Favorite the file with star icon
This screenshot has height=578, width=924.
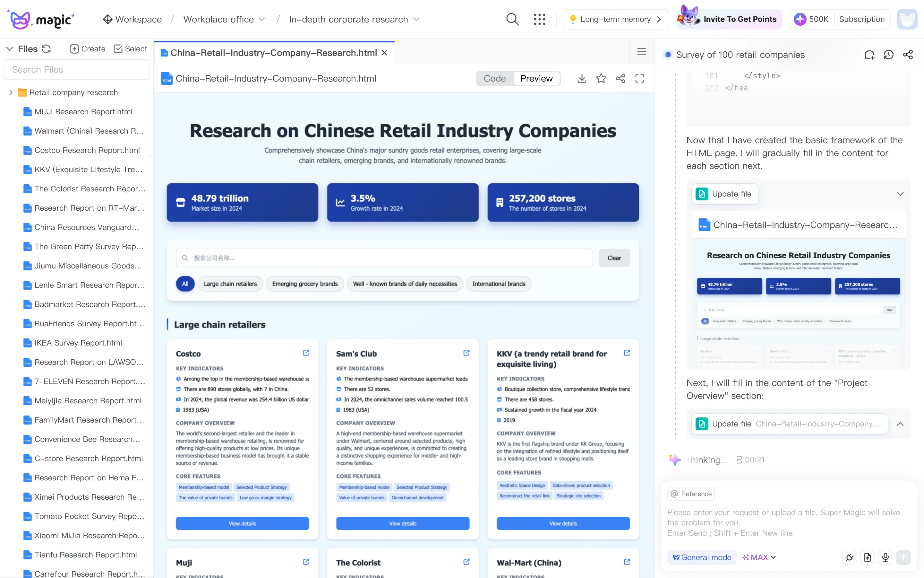click(601, 78)
